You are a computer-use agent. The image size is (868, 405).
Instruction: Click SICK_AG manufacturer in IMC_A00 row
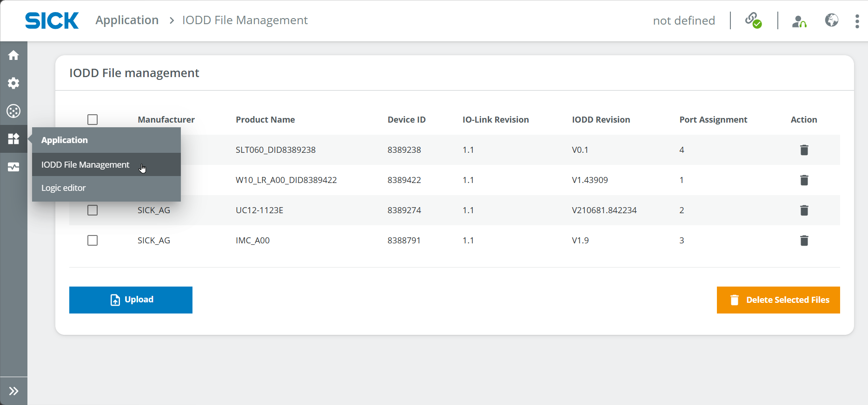tap(154, 240)
